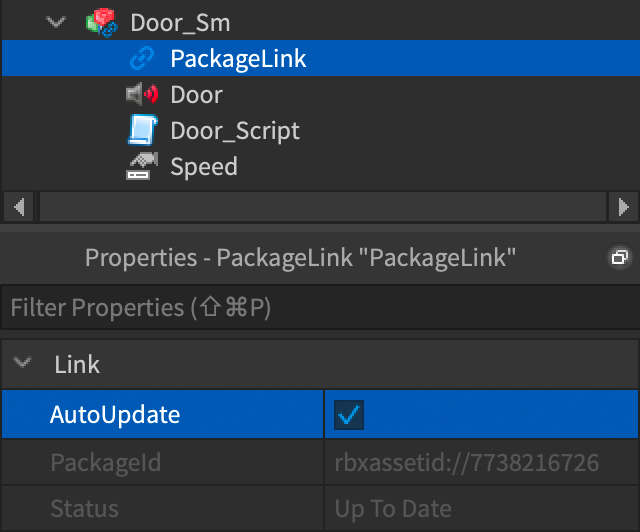Click the PackageLink chain icon
The height and width of the screenshot is (532, 640).
tap(142, 58)
